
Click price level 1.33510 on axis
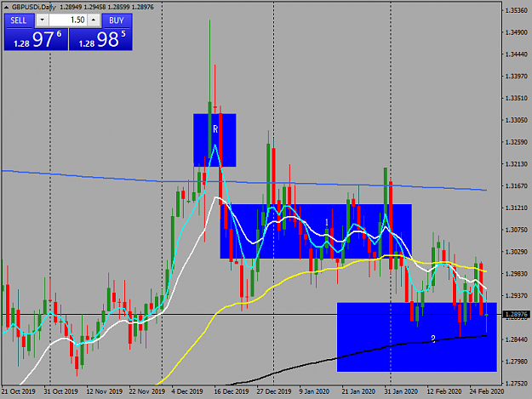point(517,99)
